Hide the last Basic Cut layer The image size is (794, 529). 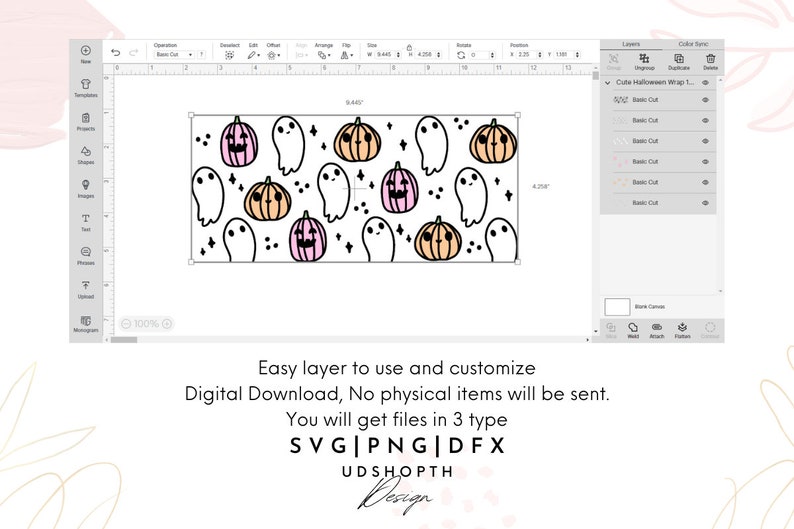point(705,203)
